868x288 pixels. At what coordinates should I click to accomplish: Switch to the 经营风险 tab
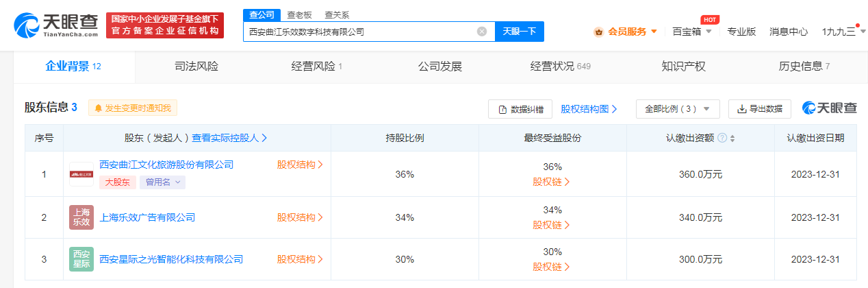317,67
